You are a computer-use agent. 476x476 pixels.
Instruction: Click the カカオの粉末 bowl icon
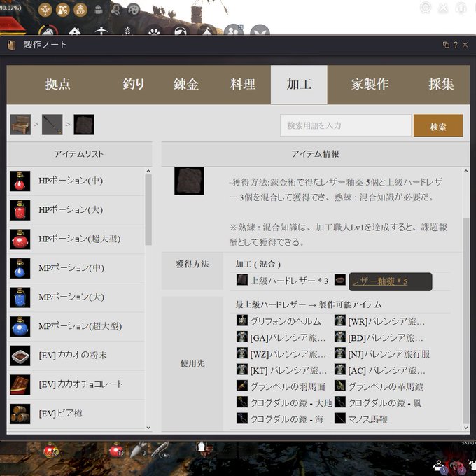pos(20,356)
